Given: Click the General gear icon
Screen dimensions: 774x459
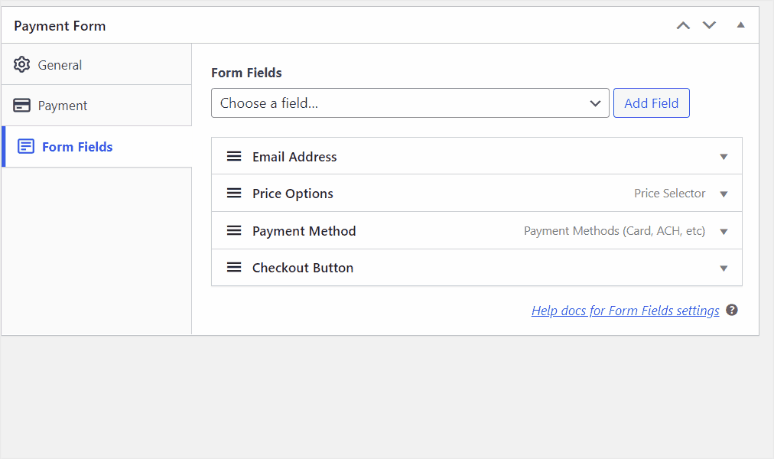Looking at the screenshot, I should [x=22, y=65].
